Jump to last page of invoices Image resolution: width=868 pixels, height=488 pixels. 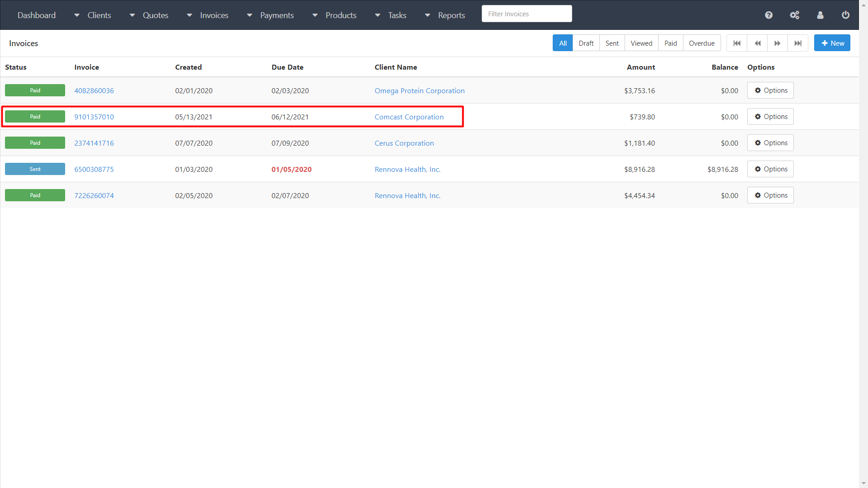point(798,43)
